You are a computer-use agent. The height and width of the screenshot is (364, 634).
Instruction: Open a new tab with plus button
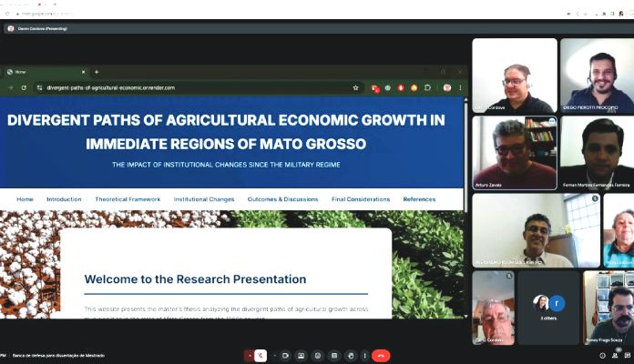click(97, 72)
